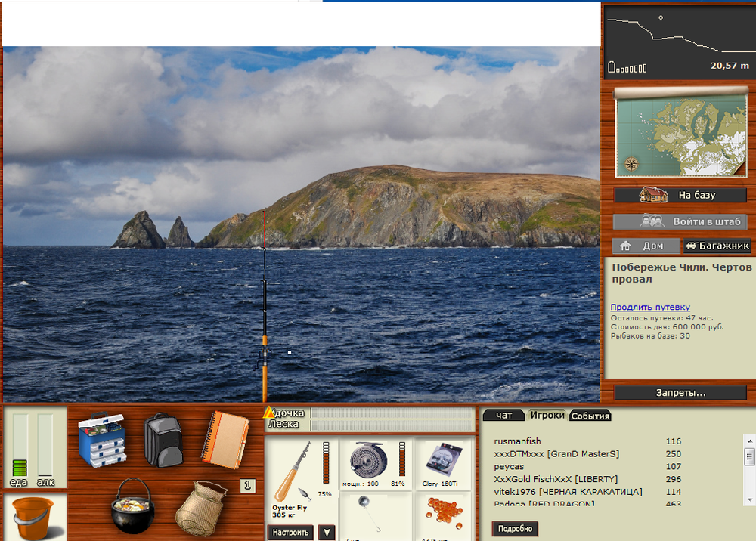
Task: Open the Запреты... button
Action: tap(680, 393)
